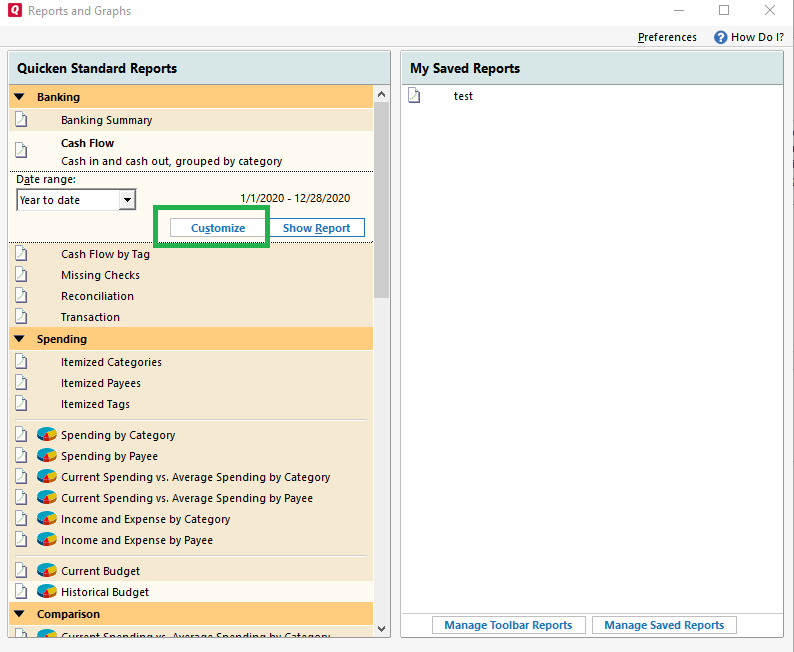The height and width of the screenshot is (652, 794).
Task: Click the scroll up arrow of reports list
Action: (x=381, y=94)
